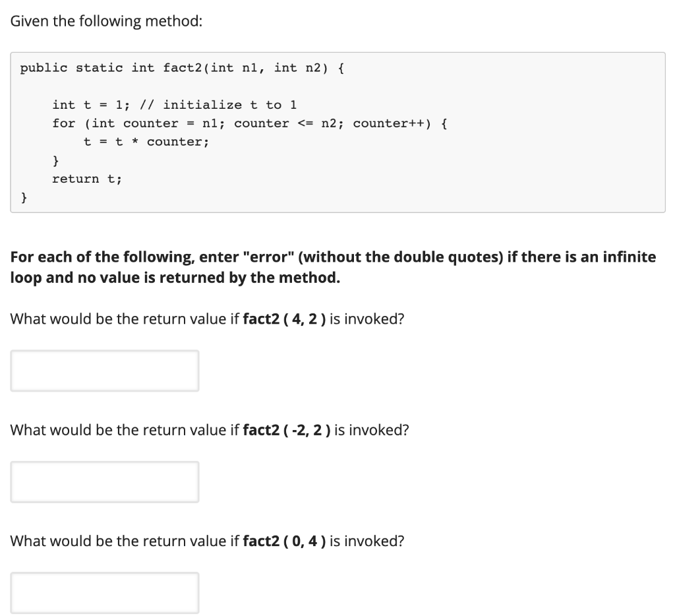
Task: Click the "int t = 1;" declaration
Action: point(90,105)
